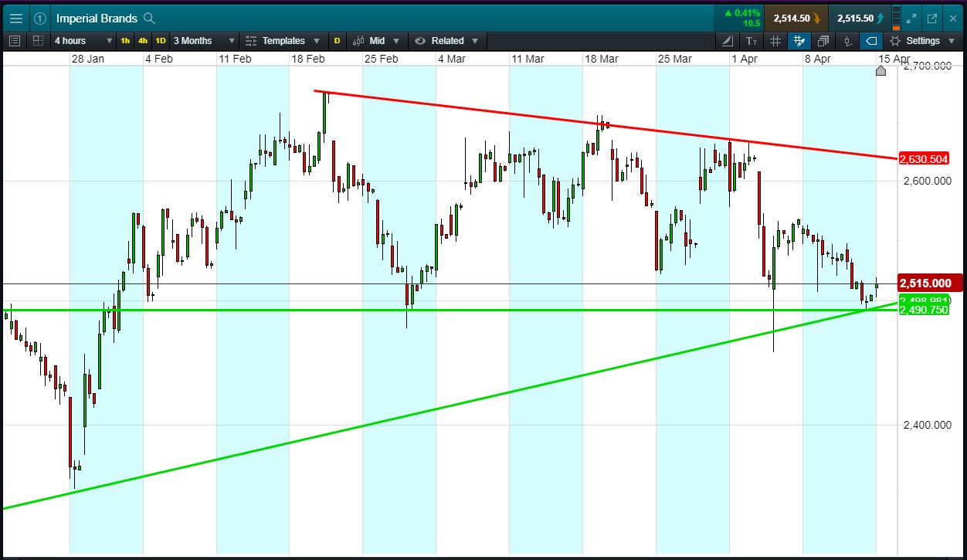The image size is (967, 560).
Task: Click the 1 Apr date label
Action: [x=745, y=59]
